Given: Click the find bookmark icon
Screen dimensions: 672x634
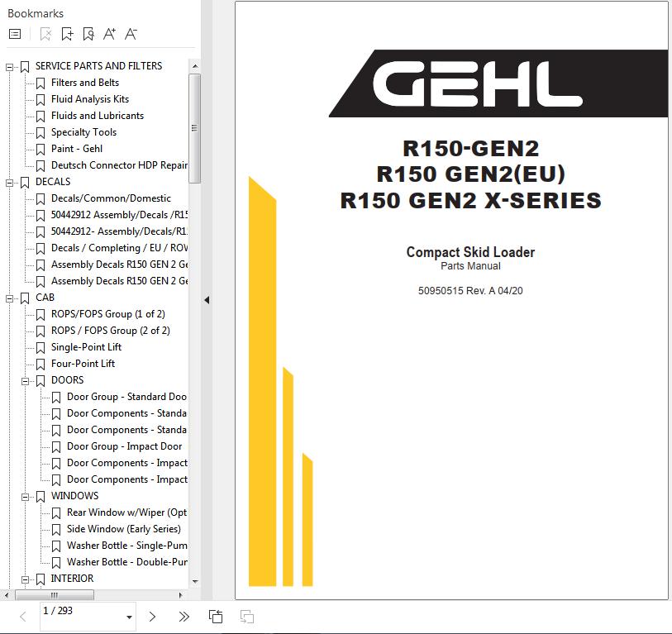Looking at the screenshot, I should [88, 34].
